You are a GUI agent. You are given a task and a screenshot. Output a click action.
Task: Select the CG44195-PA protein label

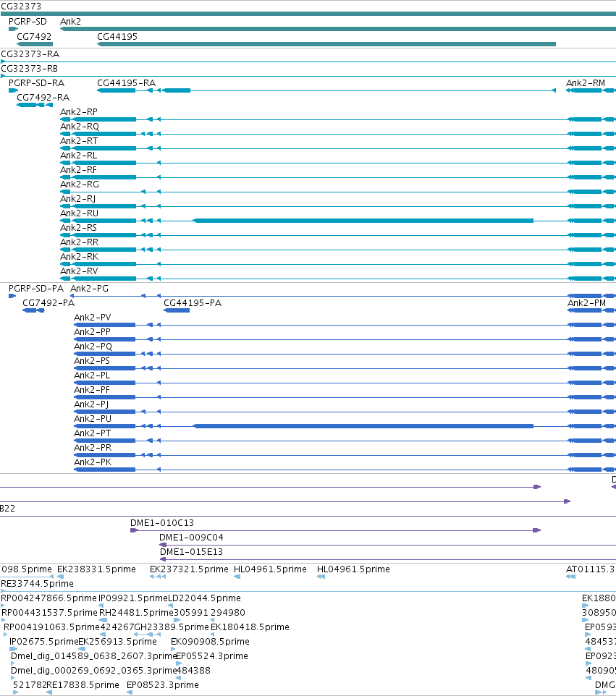tap(193, 302)
